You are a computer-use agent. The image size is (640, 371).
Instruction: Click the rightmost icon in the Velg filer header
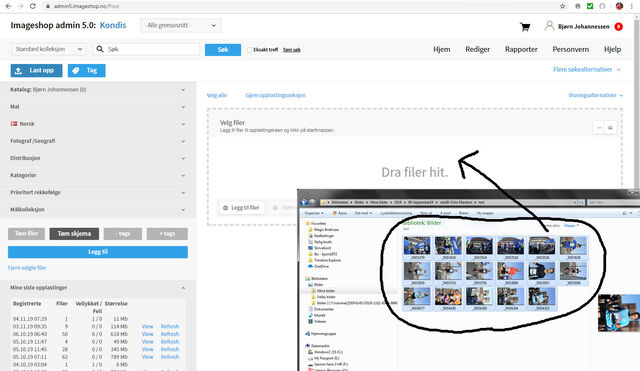tap(611, 128)
